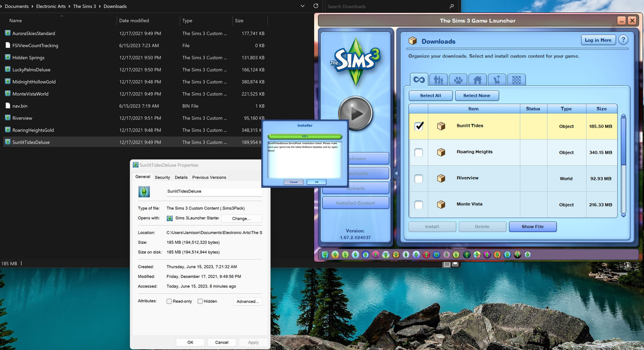Enable the Read-only attribute checkbox
The width and height of the screenshot is (644, 350).
point(169,301)
